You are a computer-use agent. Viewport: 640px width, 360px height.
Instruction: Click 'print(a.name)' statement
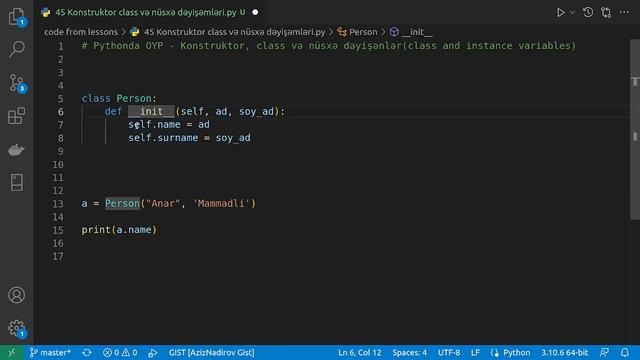tap(119, 230)
